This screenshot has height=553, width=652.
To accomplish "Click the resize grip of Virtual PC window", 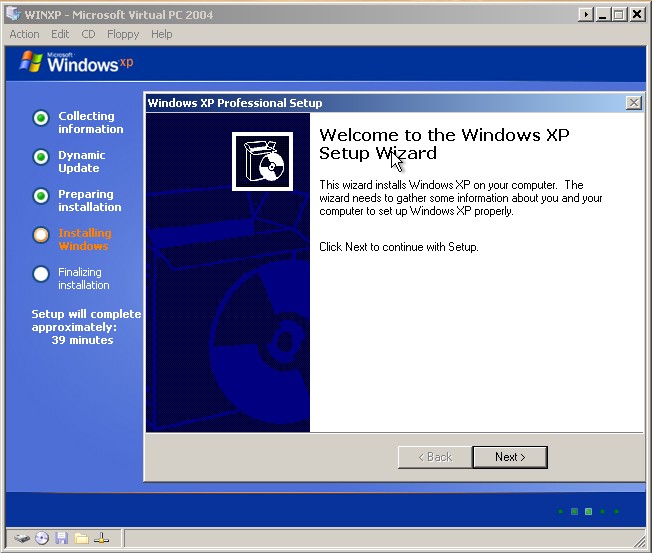I will [x=638, y=541].
